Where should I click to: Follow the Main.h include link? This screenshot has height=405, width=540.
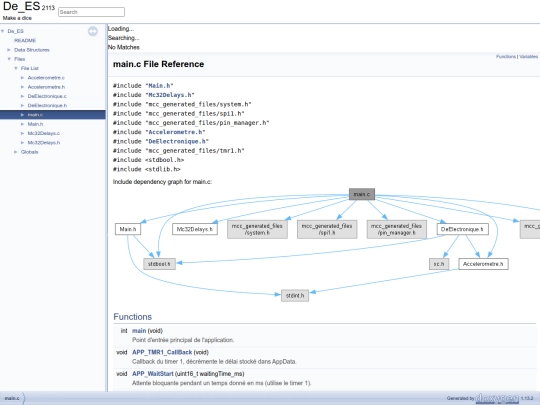pos(159,85)
